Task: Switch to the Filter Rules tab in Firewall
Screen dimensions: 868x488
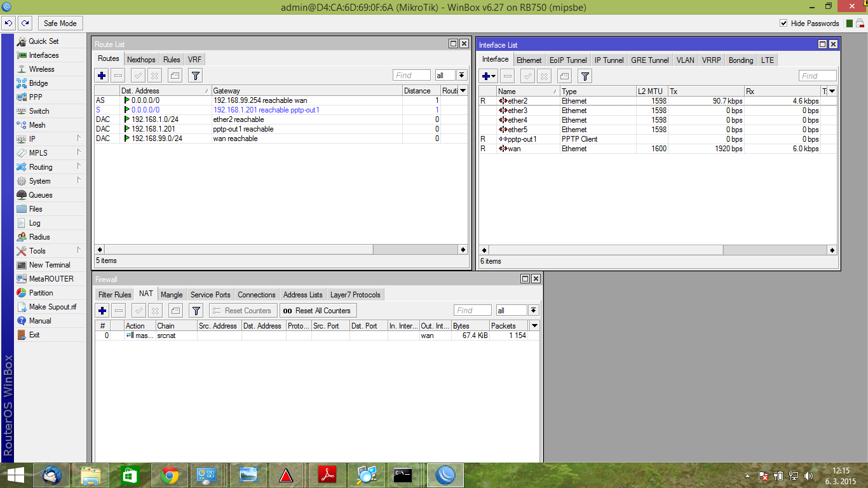Action: click(x=114, y=295)
